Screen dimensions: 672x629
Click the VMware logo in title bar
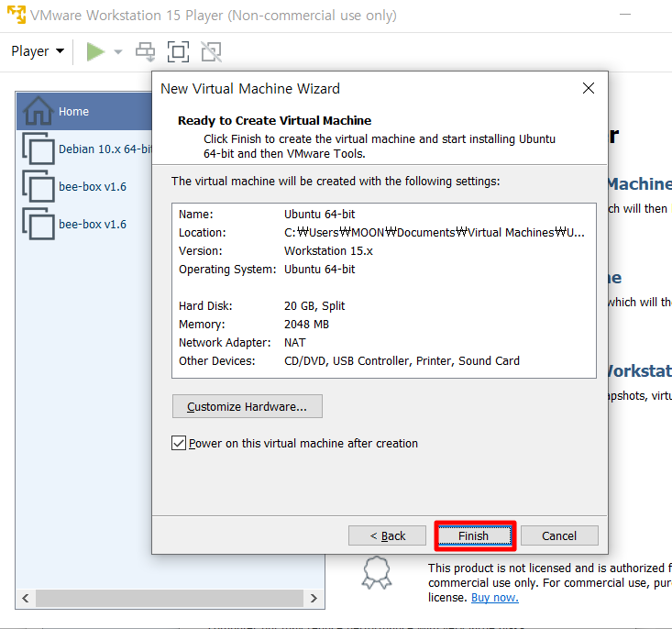click(17, 15)
